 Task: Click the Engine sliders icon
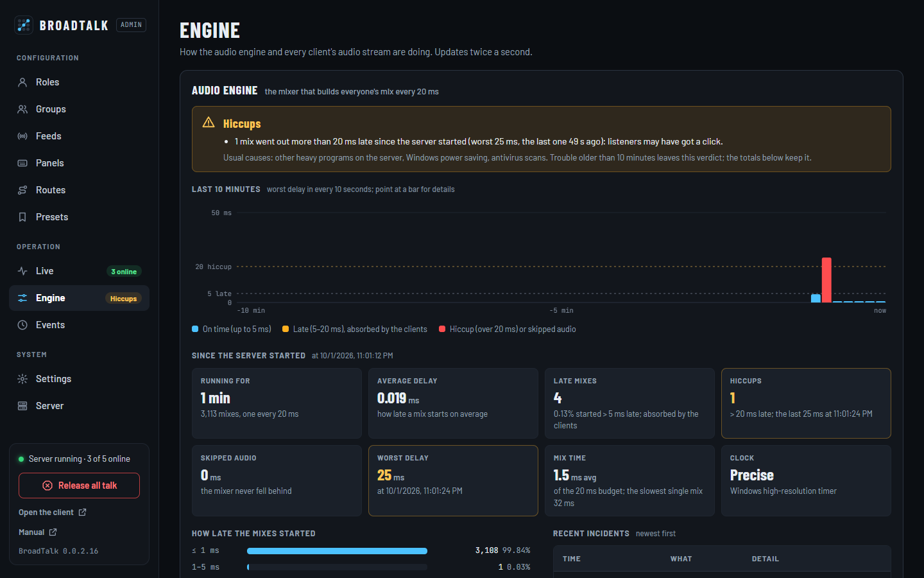22,298
